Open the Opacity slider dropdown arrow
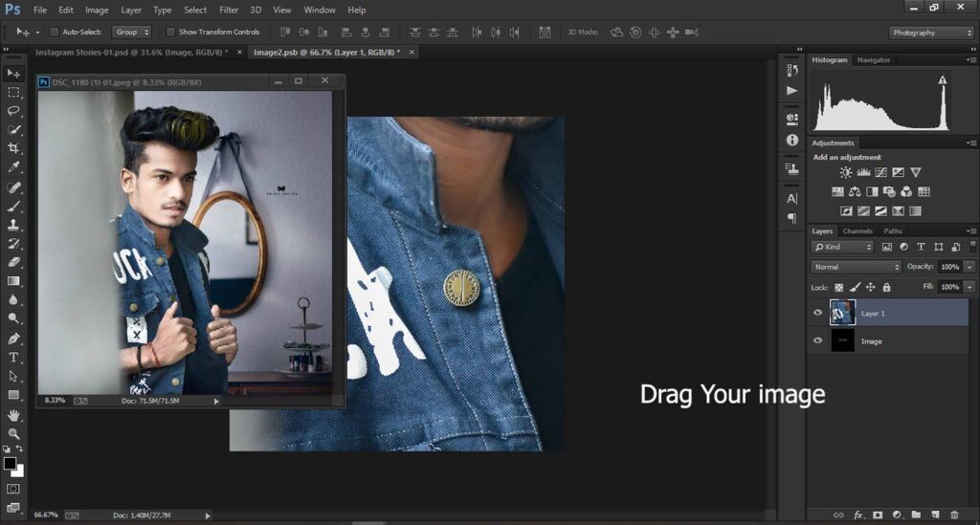 click(969, 267)
